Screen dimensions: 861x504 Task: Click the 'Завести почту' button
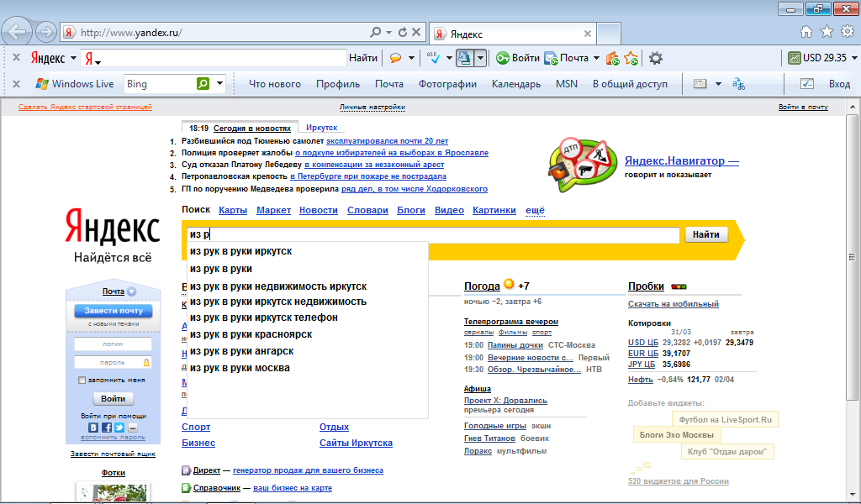114,311
